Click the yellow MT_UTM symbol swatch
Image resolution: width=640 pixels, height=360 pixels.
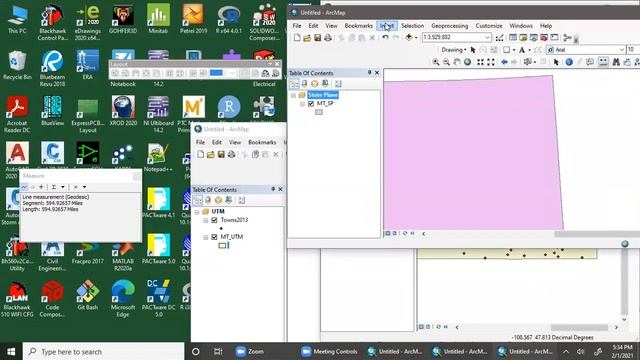(222, 246)
